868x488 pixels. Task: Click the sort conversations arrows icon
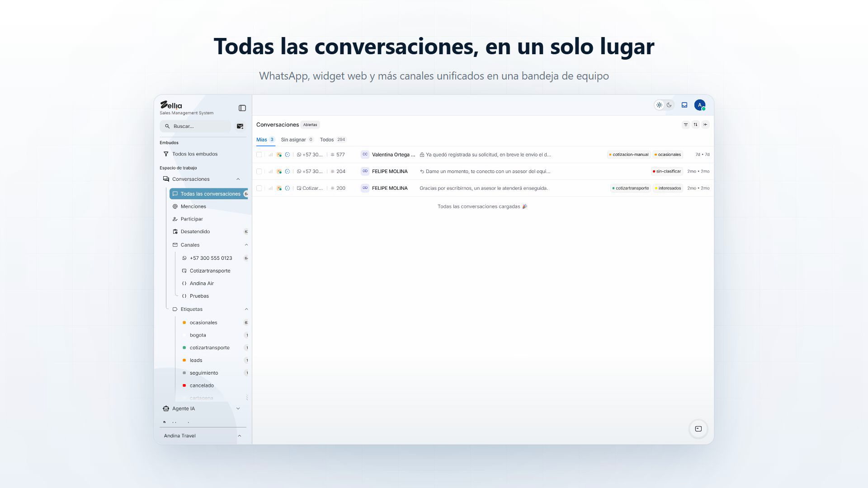tap(695, 125)
